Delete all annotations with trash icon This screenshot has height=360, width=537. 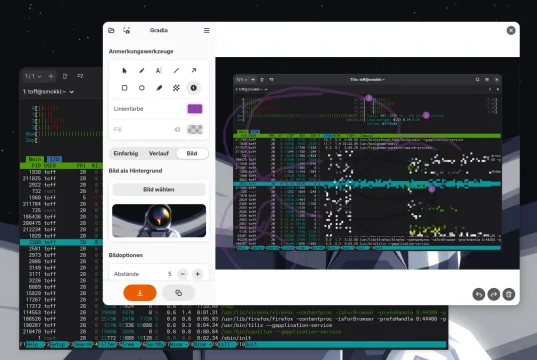pos(509,294)
